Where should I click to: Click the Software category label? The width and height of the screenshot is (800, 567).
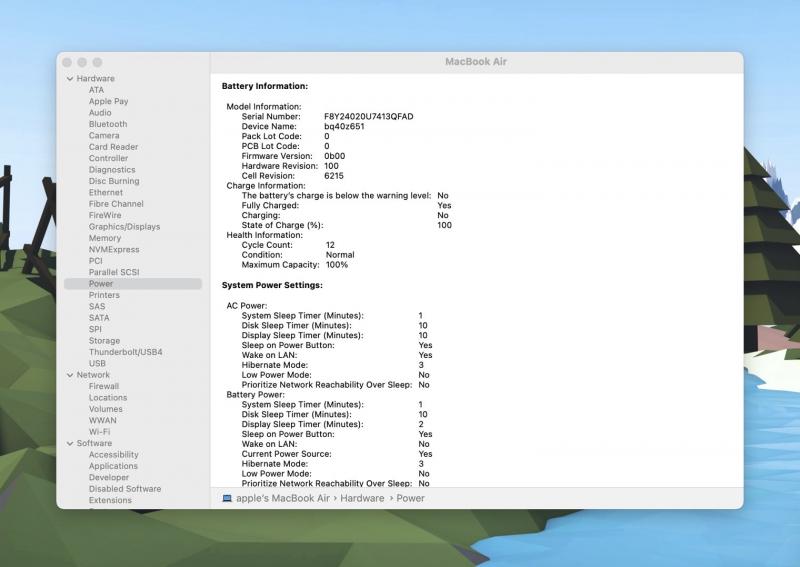point(94,443)
